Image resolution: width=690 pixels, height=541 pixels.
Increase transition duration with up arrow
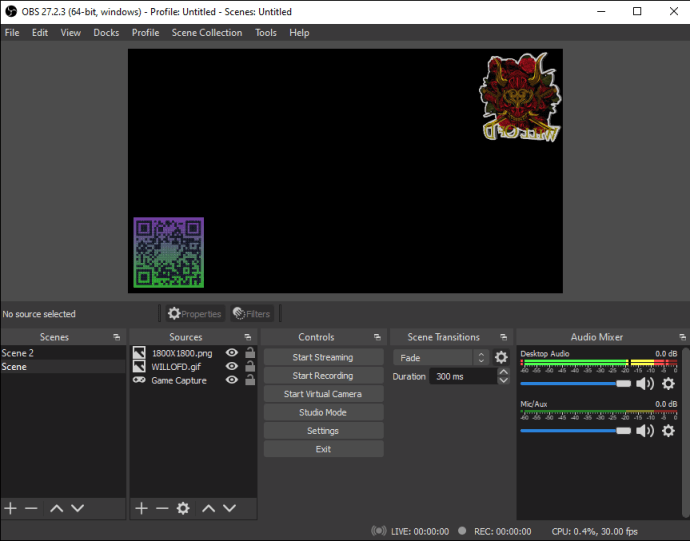[x=503, y=372]
